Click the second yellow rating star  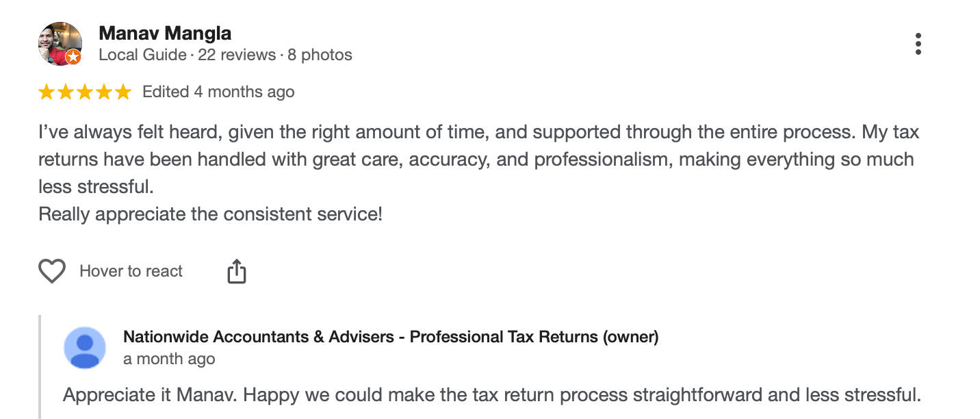66,92
